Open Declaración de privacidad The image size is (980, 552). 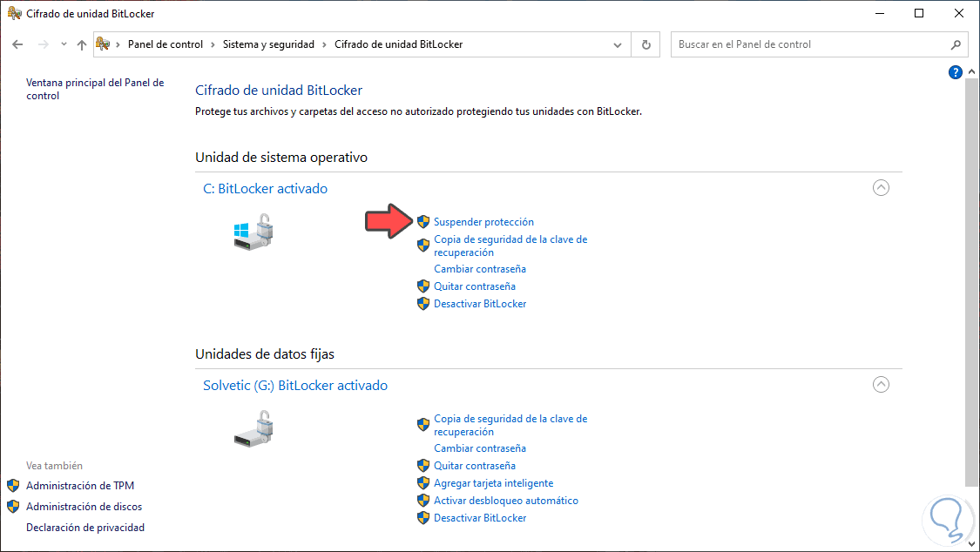[x=85, y=528]
